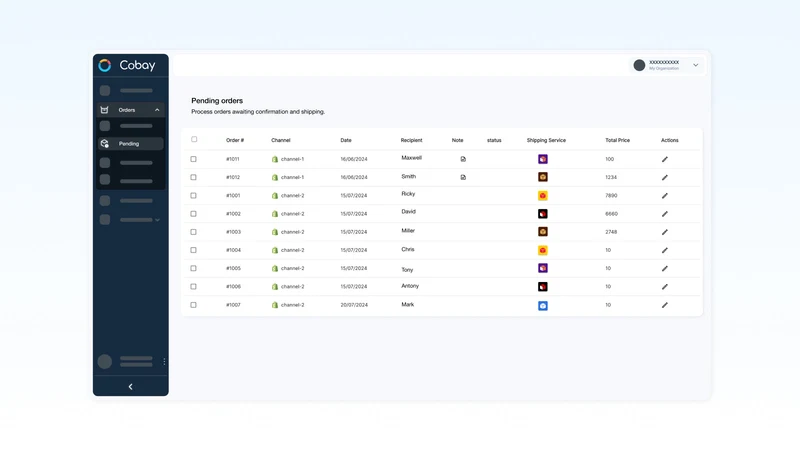Check the box for order #1006
Viewport: 800px width, 450px height.
point(193,287)
